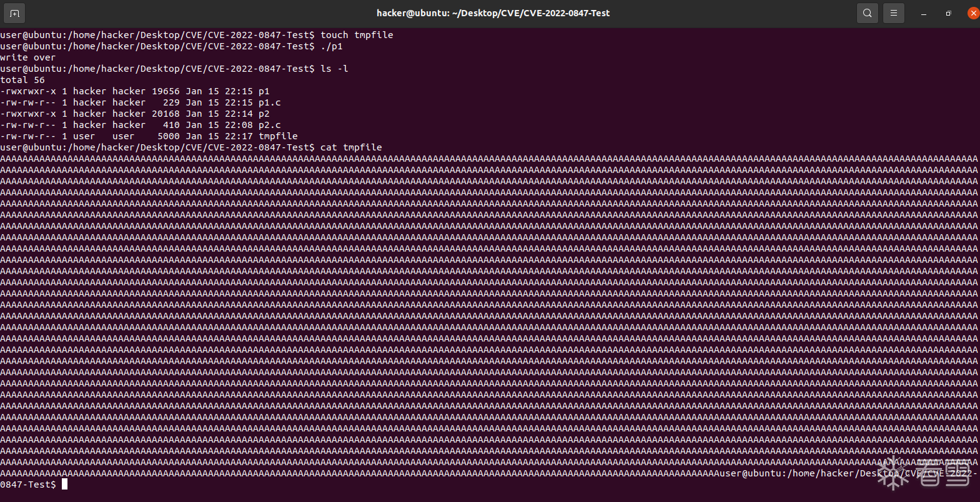Viewport: 980px width, 502px height.
Task: Click the snowflake watermark logo
Action: coord(893,472)
